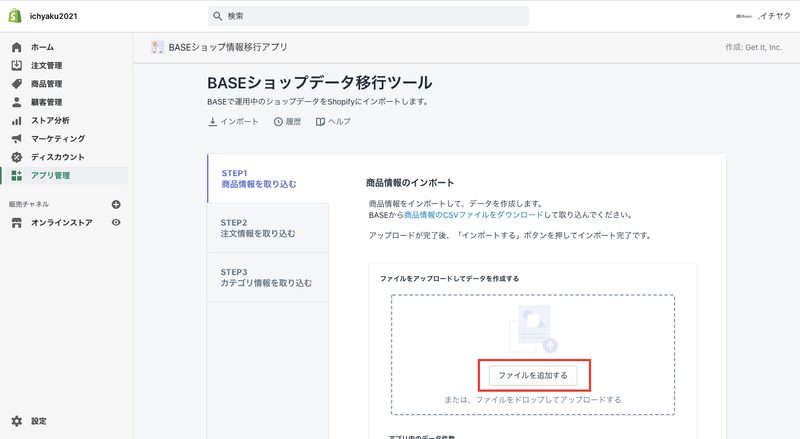
Task: Click the ディスカウント badge icon
Action: pyautogui.click(x=16, y=157)
